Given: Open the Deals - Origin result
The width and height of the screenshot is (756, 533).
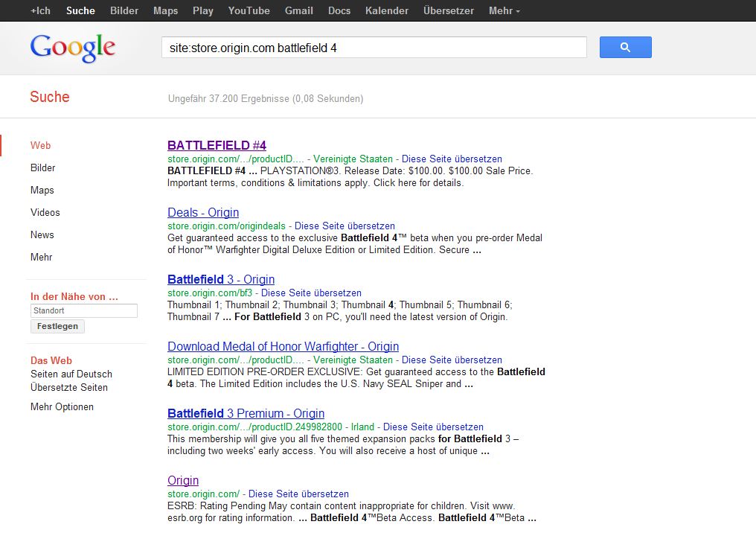Looking at the screenshot, I should [x=203, y=212].
